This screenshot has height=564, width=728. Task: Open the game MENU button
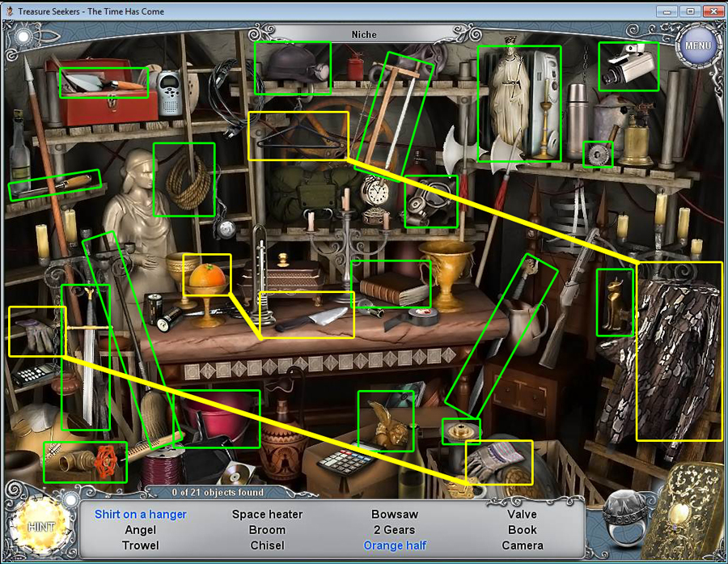click(697, 45)
